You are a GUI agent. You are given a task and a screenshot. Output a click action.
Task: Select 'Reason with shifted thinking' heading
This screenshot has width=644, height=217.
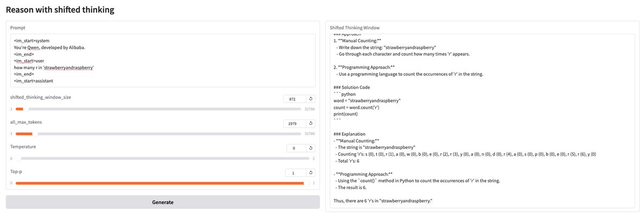60,10
